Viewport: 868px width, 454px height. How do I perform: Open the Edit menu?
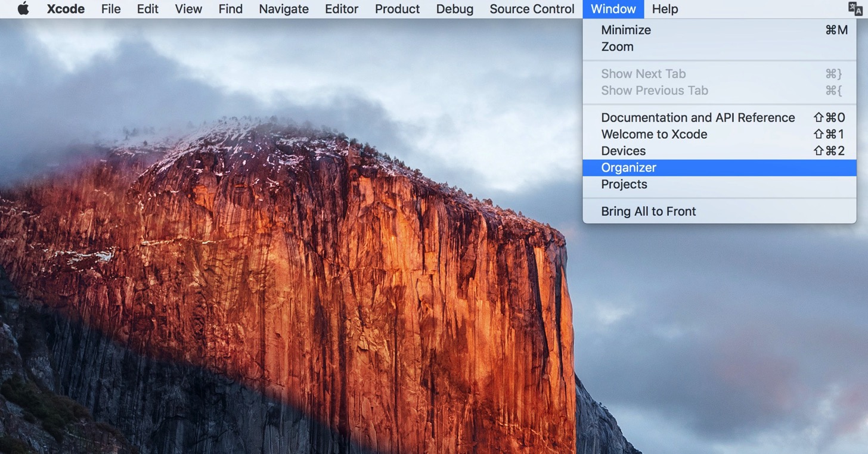[x=148, y=9]
